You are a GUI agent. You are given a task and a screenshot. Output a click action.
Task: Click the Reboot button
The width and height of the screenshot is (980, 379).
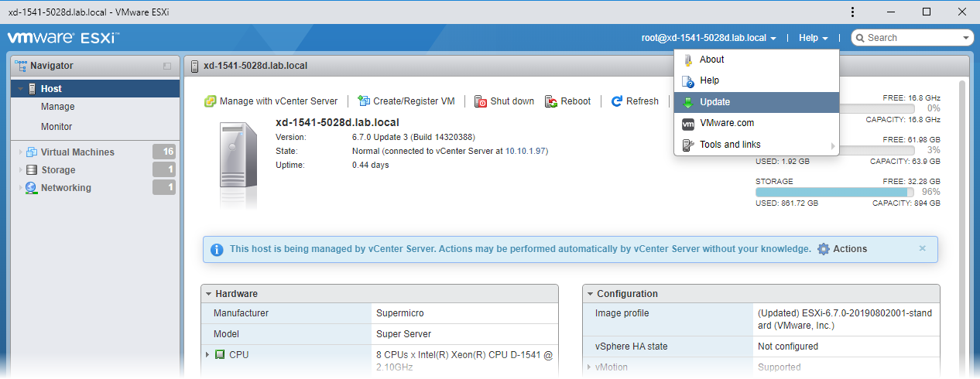click(568, 101)
